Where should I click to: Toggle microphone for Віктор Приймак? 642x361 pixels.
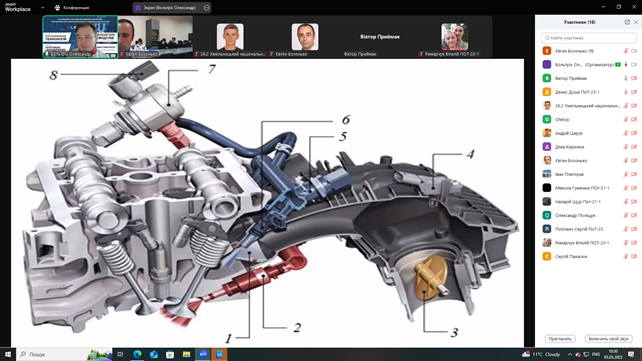626,78
